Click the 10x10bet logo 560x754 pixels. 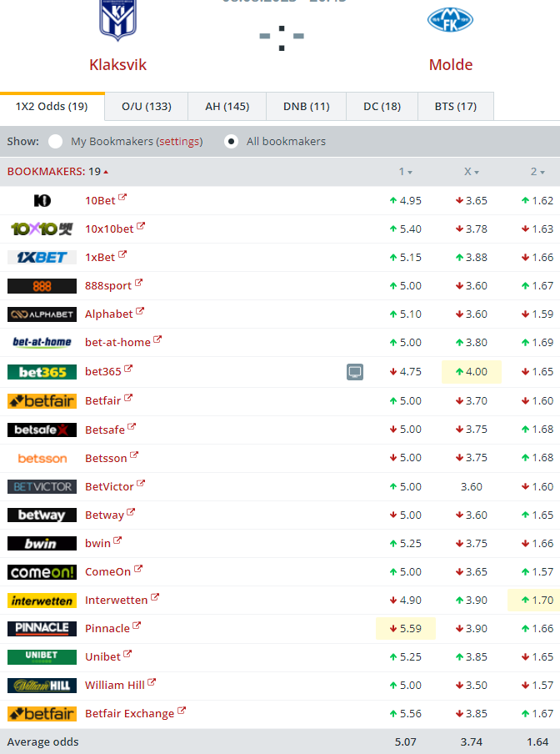click(42, 229)
